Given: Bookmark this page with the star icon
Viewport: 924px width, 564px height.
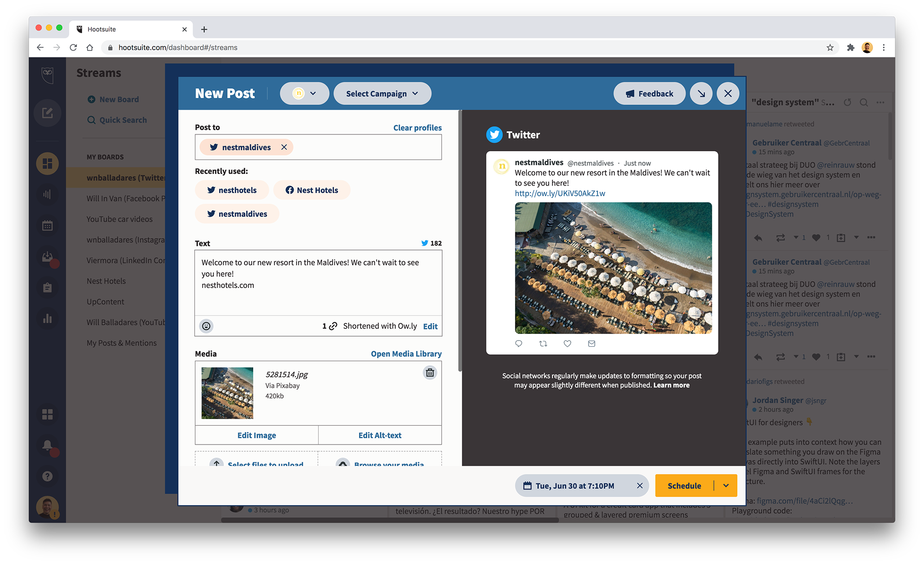Looking at the screenshot, I should (830, 47).
